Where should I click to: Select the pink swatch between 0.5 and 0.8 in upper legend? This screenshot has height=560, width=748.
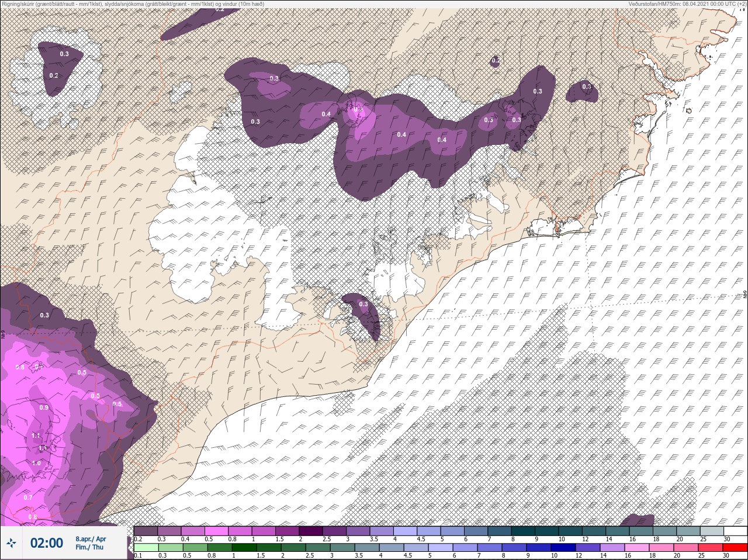click(x=216, y=531)
